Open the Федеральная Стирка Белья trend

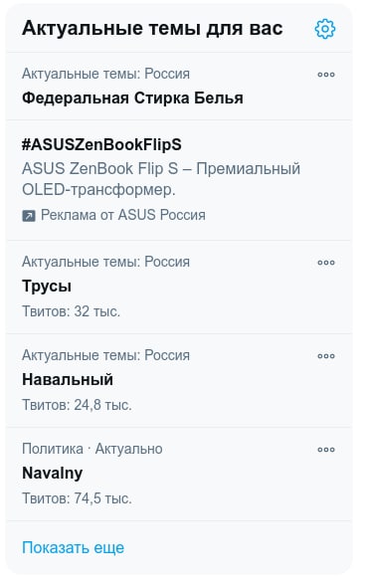132,98
